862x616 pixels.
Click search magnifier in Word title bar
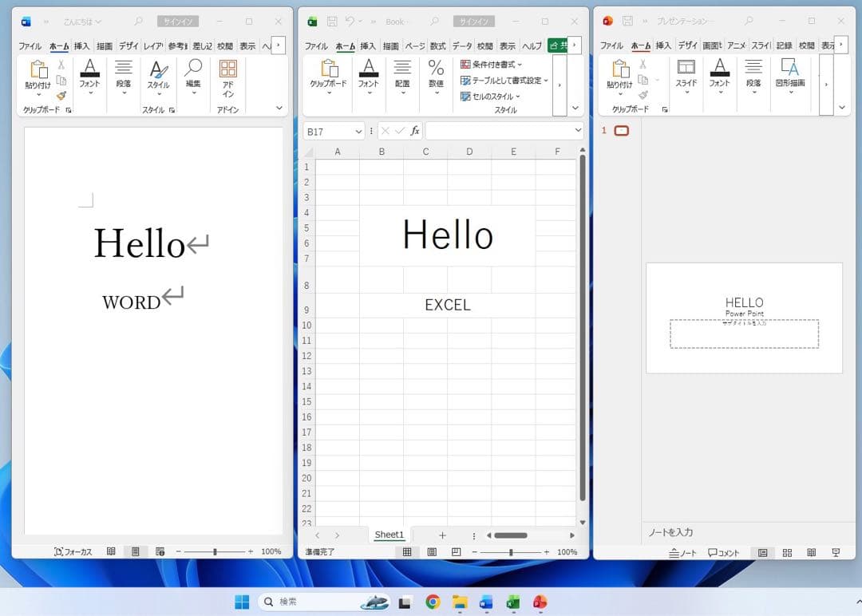(139, 22)
